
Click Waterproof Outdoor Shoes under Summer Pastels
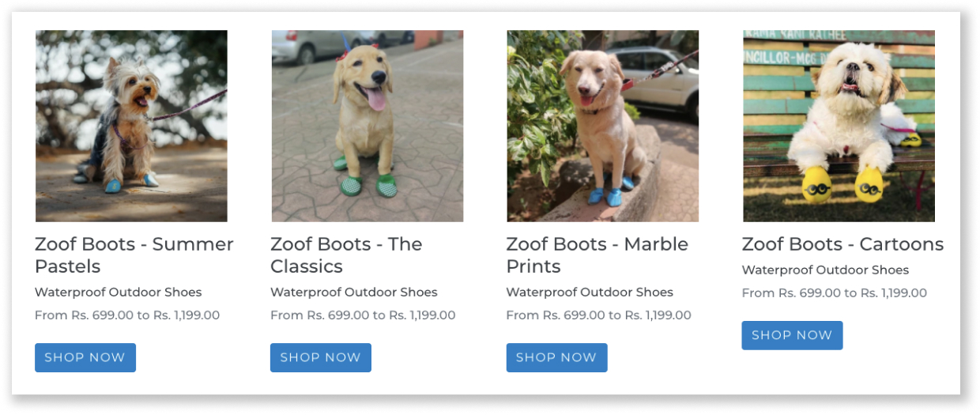coord(119,292)
